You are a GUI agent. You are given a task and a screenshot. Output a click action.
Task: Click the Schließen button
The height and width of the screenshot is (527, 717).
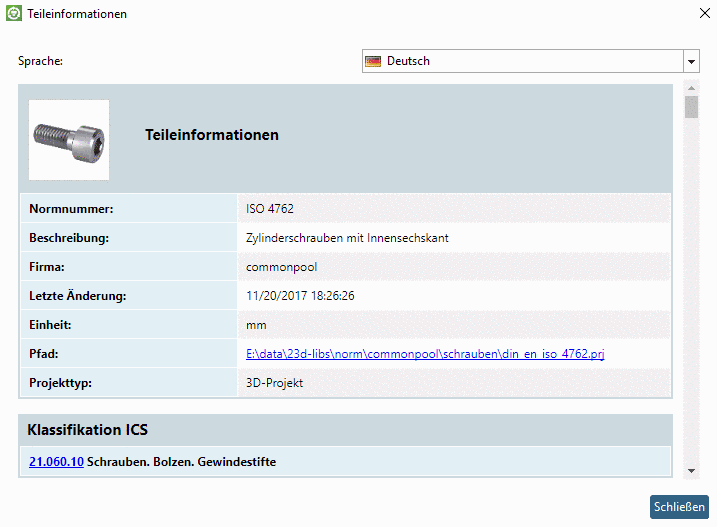[679, 507]
